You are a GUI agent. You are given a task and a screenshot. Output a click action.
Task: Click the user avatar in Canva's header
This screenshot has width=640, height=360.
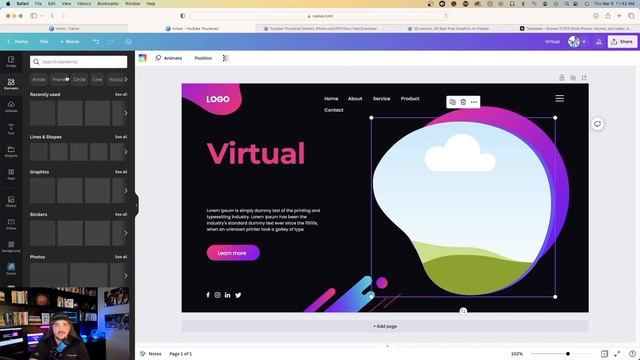(574, 42)
